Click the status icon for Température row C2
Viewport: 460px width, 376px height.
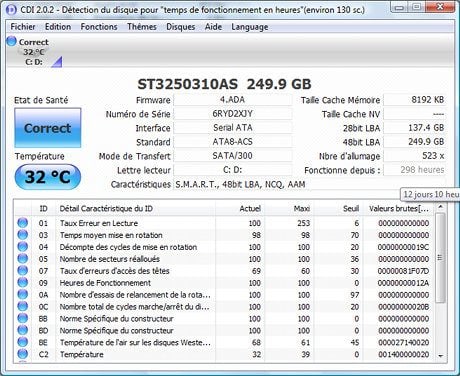pos(23,354)
